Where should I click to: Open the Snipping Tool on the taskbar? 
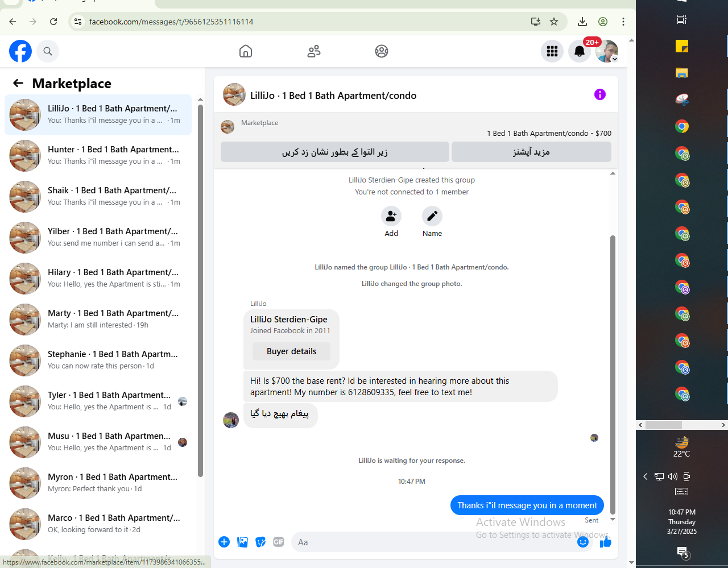click(682, 99)
